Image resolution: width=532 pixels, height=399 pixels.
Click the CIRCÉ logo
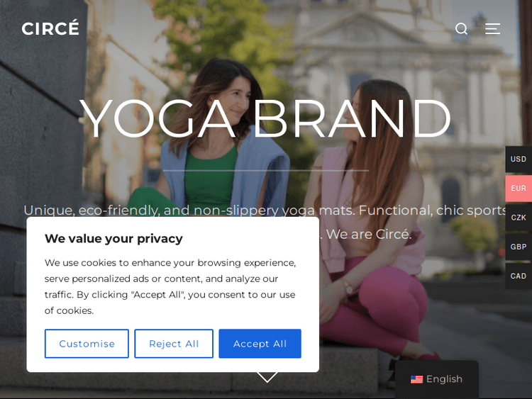(50, 28)
